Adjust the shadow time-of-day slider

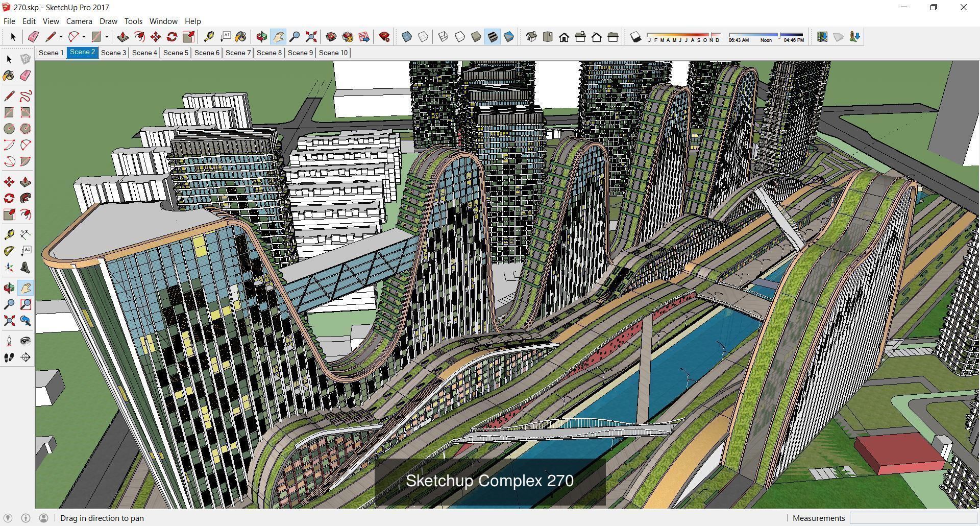(766, 37)
